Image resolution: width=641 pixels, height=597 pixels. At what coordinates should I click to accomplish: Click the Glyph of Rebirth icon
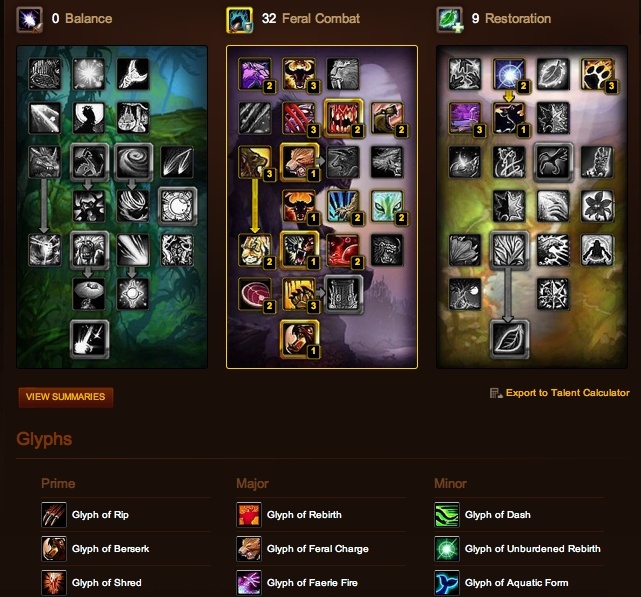[249, 515]
